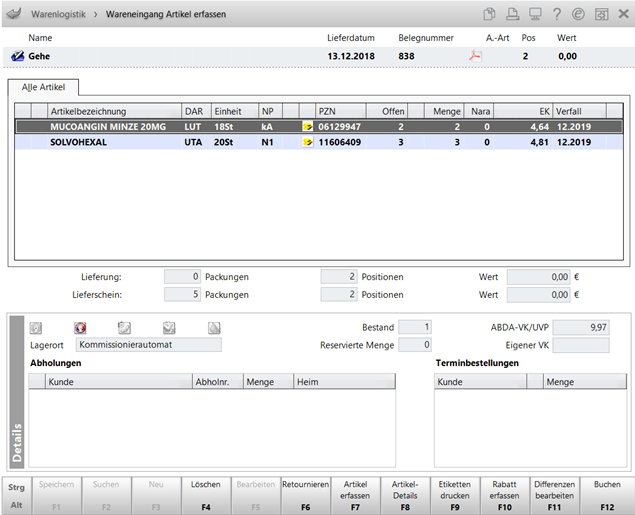The image size is (635, 515).
Task: Click Abholnr. column header
Action: 217,381
